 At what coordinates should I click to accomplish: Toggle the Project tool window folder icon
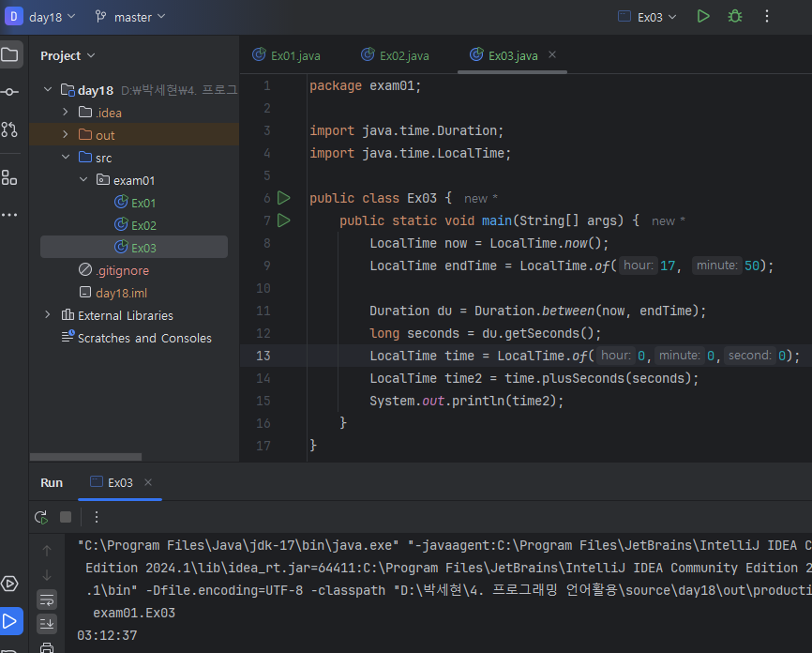(10, 54)
